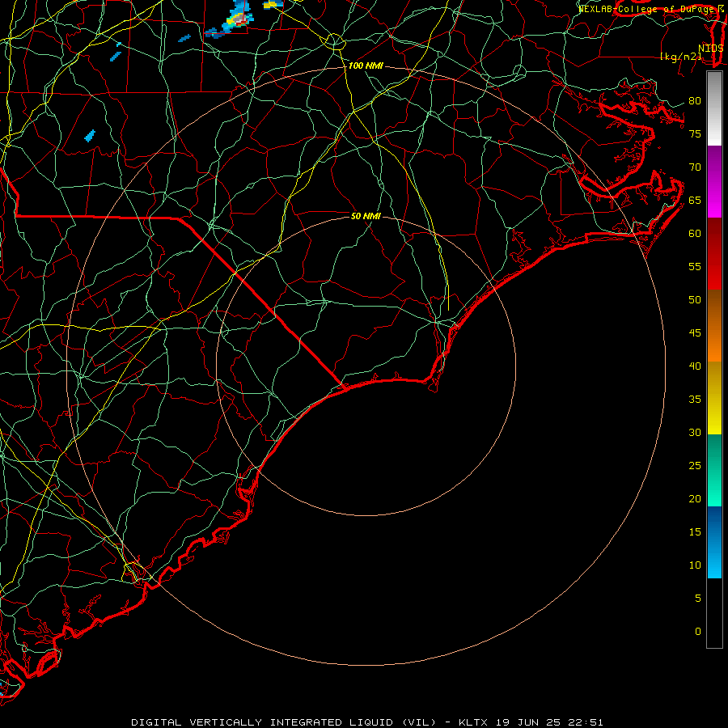
Task: Click the blue segment of the color bar
Action: [x=714, y=542]
